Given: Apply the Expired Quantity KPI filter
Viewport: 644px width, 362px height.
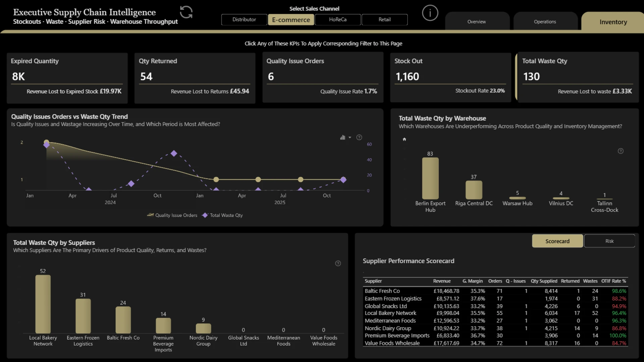Looking at the screenshot, I should pos(67,78).
